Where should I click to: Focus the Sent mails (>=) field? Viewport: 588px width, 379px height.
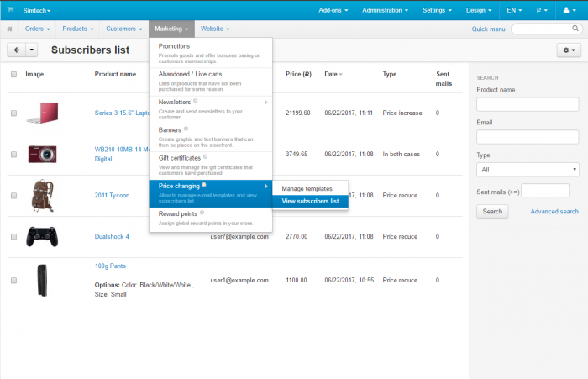[x=545, y=191]
